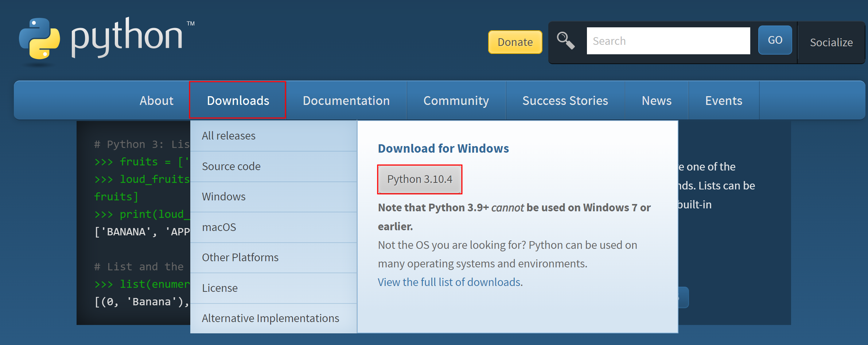
Task: Open the Downloads menu
Action: coord(238,100)
